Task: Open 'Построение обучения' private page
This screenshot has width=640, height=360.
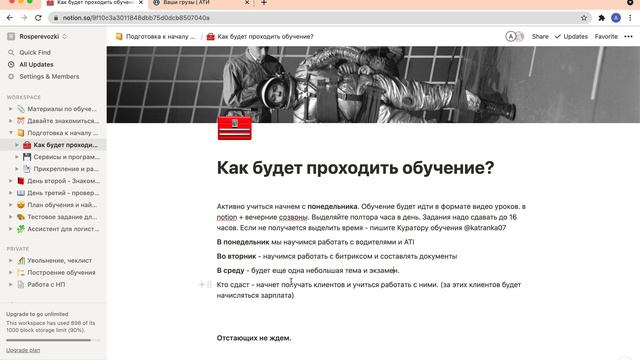Action: click(x=61, y=272)
